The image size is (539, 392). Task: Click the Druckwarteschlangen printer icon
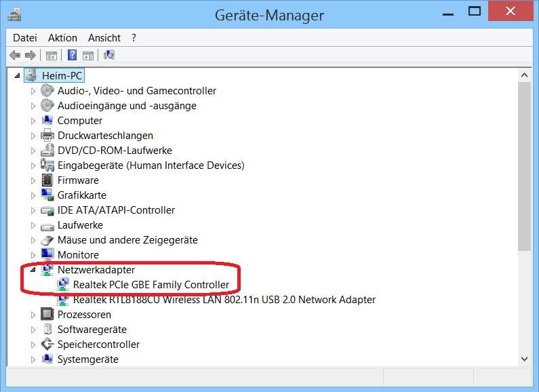click(x=47, y=135)
